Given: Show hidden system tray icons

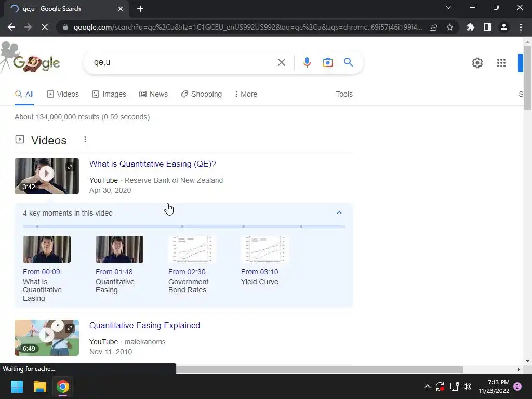Looking at the screenshot, I should click(x=428, y=387).
